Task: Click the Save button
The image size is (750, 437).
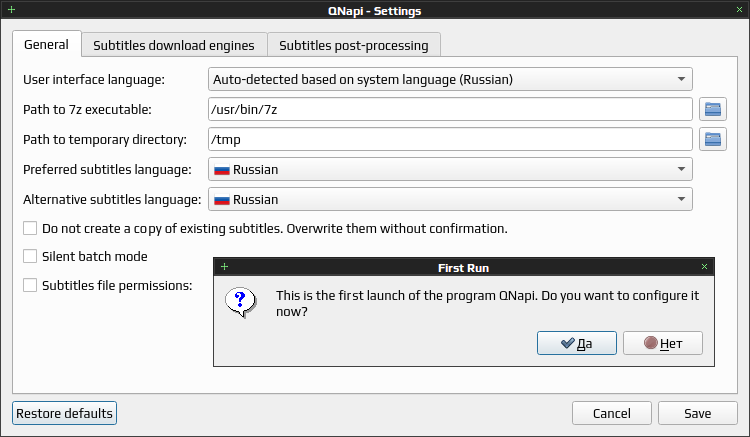Action: [697, 413]
